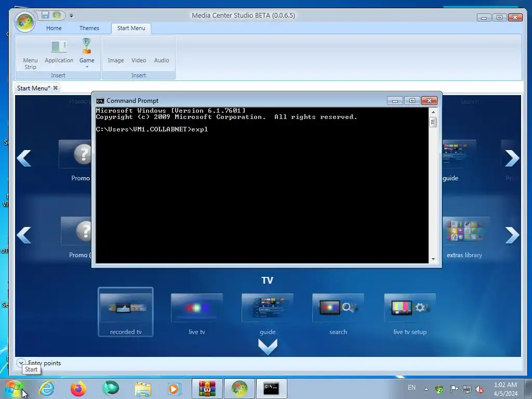Click left arrow of the extras strip row

24,235
